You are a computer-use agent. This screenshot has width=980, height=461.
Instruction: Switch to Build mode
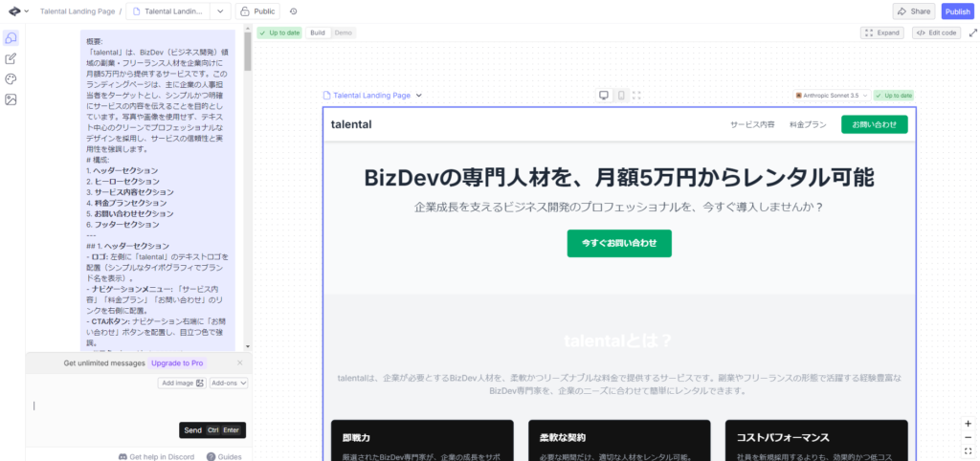coord(318,33)
